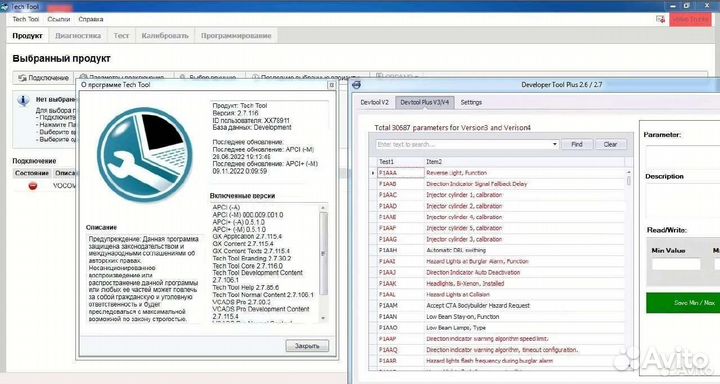720x384 pixels.
Task: Click the parameter search text field
Action: pyautogui.click(x=463, y=144)
